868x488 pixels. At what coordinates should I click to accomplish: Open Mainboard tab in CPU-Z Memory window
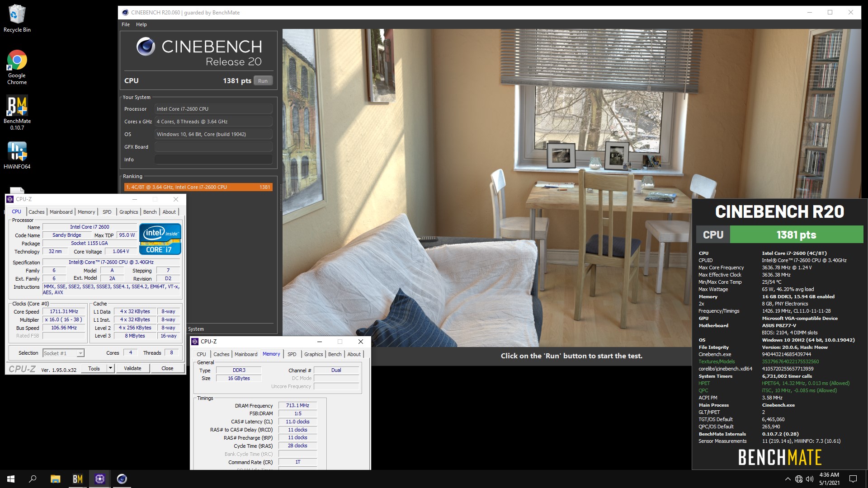click(x=246, y=354)
